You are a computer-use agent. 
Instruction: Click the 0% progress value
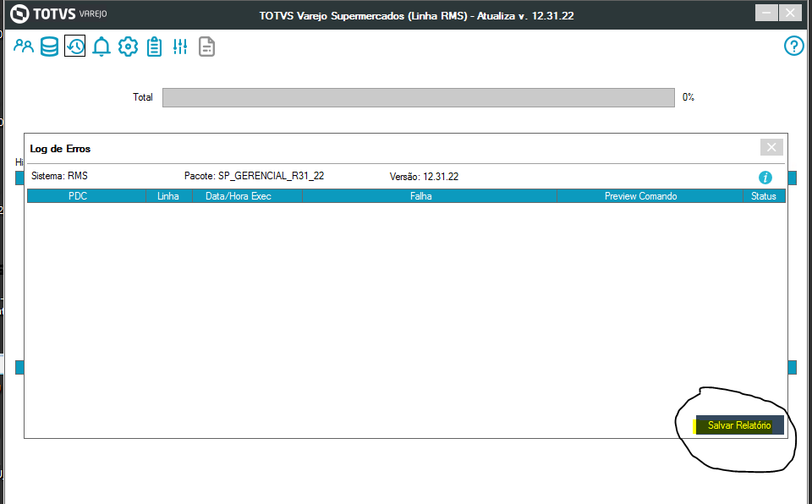689,97
